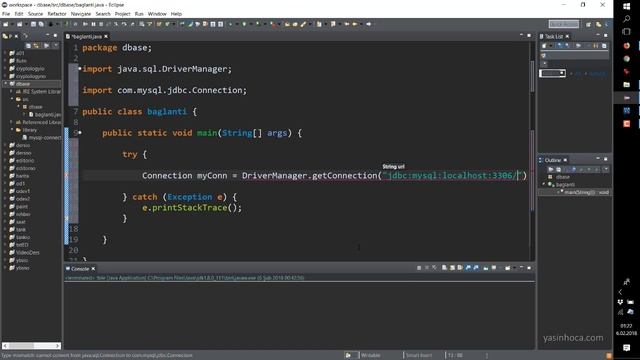
Task: Collapse the library folder node
Action: point(12,130)
